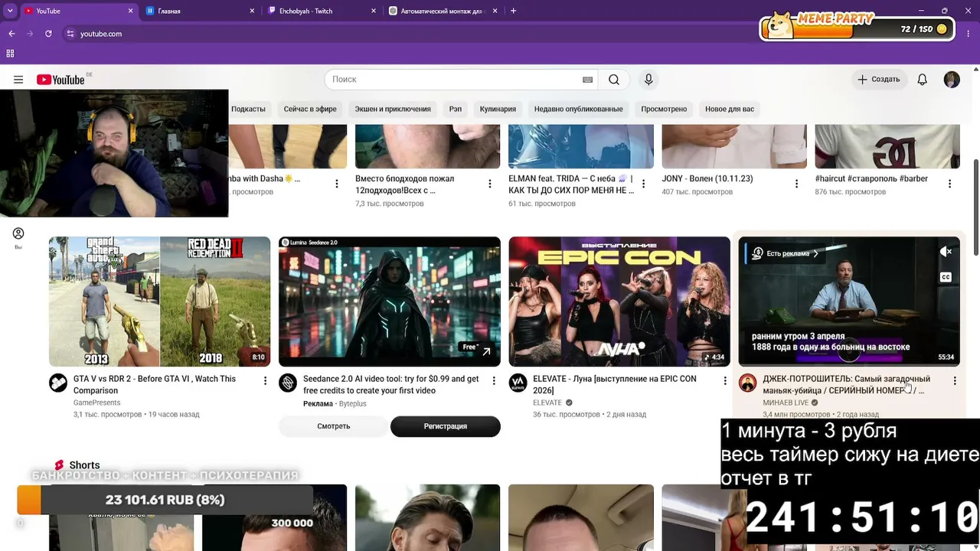Go to the YouTube home logo
The image size is (980, 551).
[60, 80]
